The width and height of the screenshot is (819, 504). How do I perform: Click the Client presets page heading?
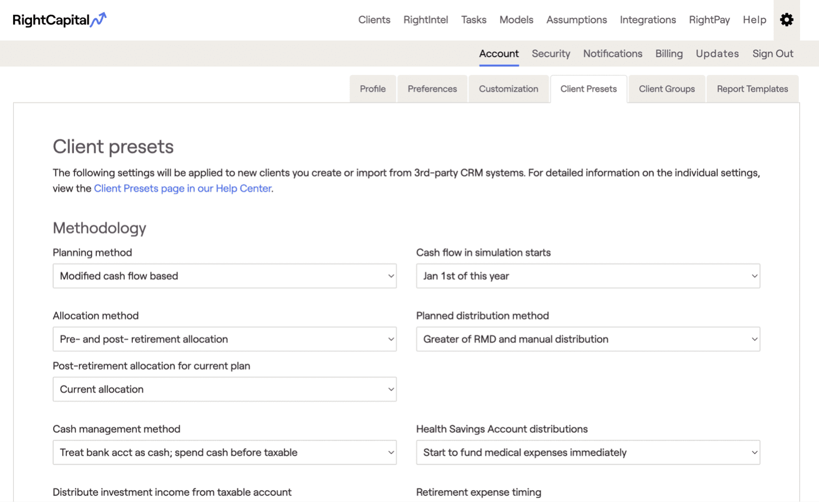[113, 147]
